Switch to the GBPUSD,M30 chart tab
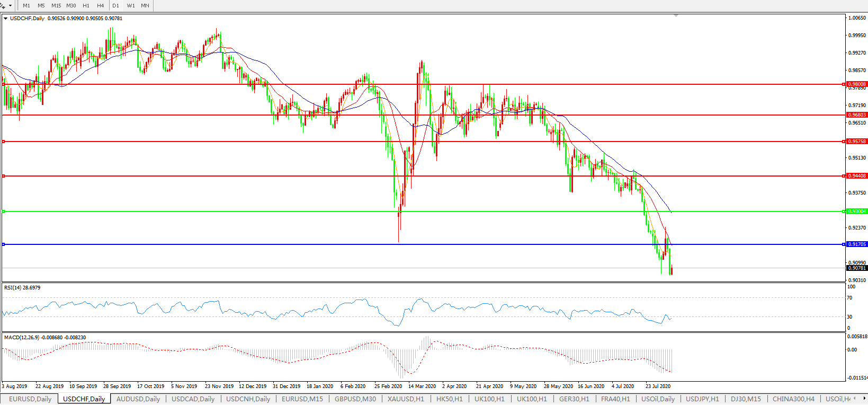868x405 pixels. pos(355,399)
